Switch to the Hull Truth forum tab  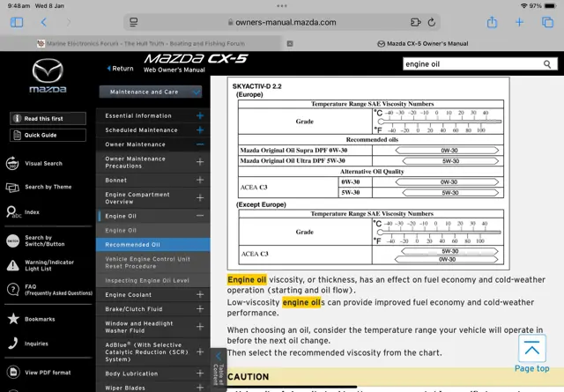click(141, 43)
